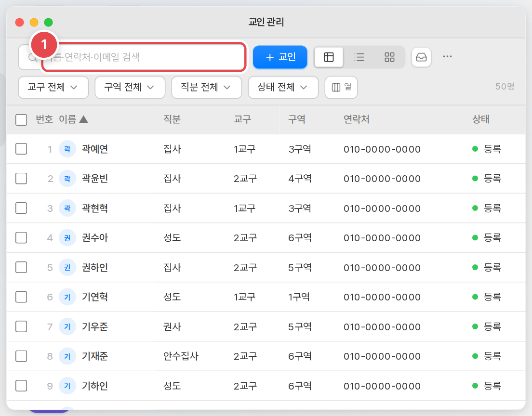Sort by the 교구 column header
Image resolution: width=532 pixels, height=416 pixels.
[x=242, y=119]
